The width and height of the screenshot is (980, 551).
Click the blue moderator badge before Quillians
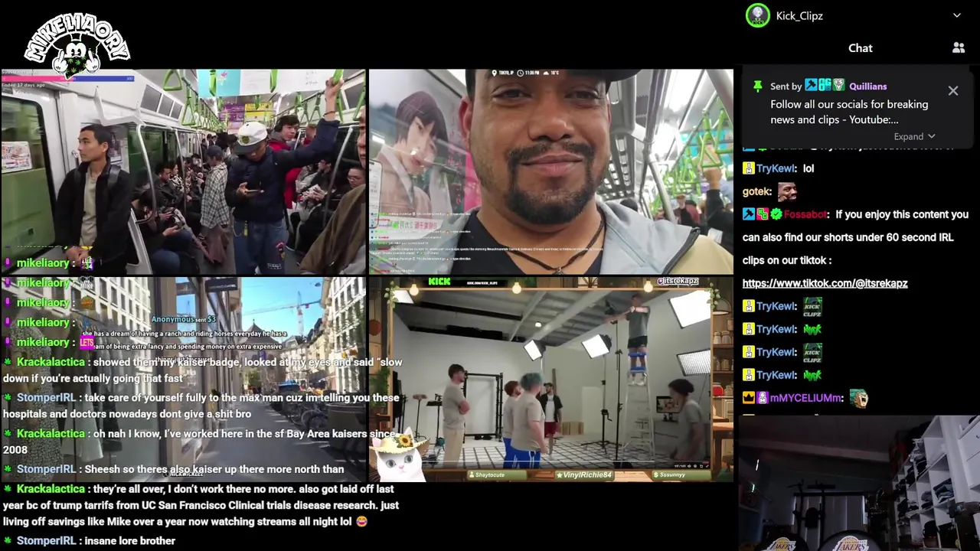(812, 86)
